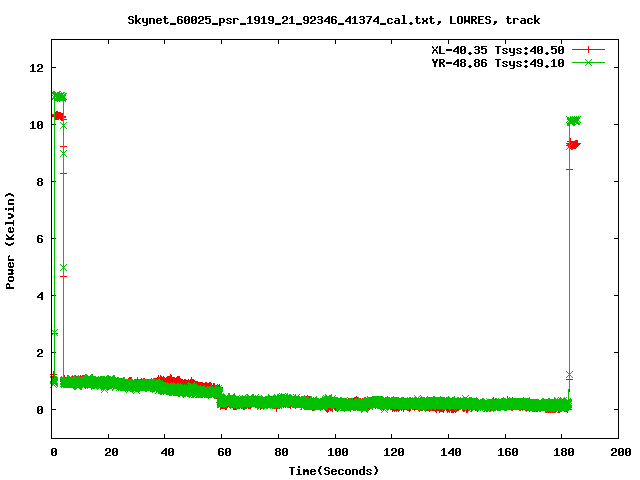Click the green data point at 5 K near start

click(x=63, y=268)
